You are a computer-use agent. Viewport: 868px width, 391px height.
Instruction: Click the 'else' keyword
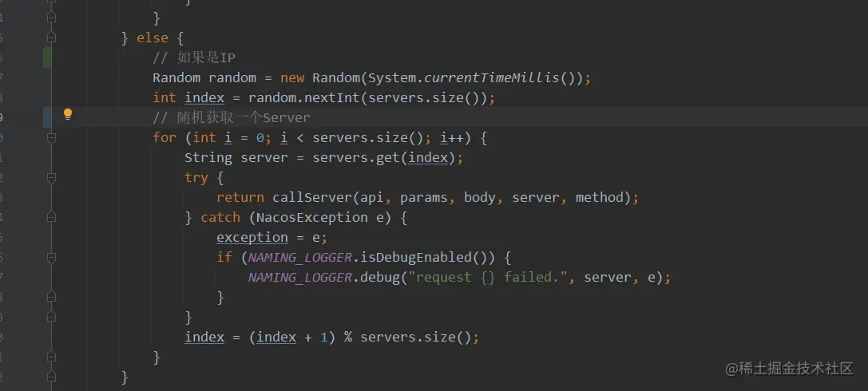coord(153,38)
